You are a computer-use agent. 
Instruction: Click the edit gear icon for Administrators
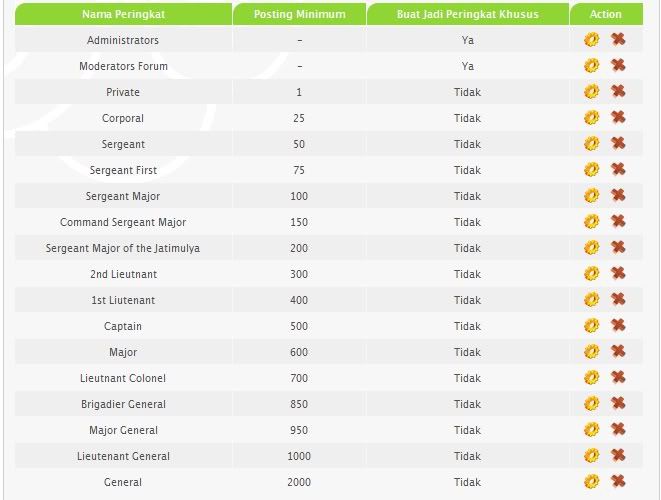591,40
